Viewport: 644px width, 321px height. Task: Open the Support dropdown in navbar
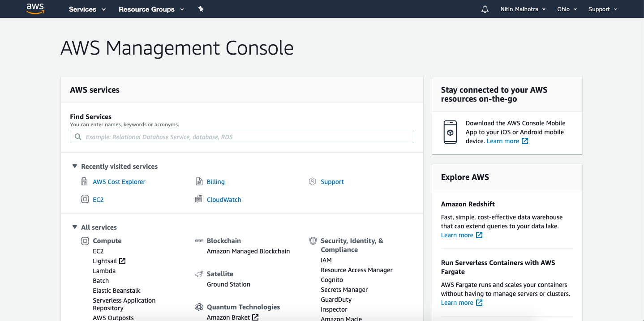[603, 9]
